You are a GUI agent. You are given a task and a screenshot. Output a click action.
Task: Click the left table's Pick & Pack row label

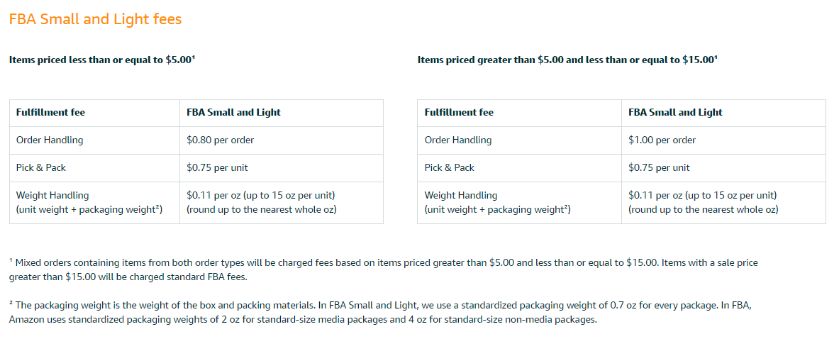coord(41,168)
